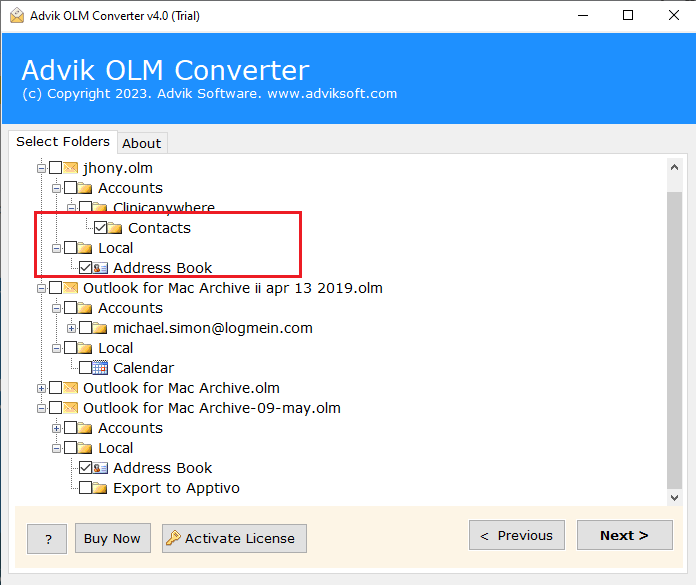Click folder icon of Export to Apptivo

pos(100,488)
